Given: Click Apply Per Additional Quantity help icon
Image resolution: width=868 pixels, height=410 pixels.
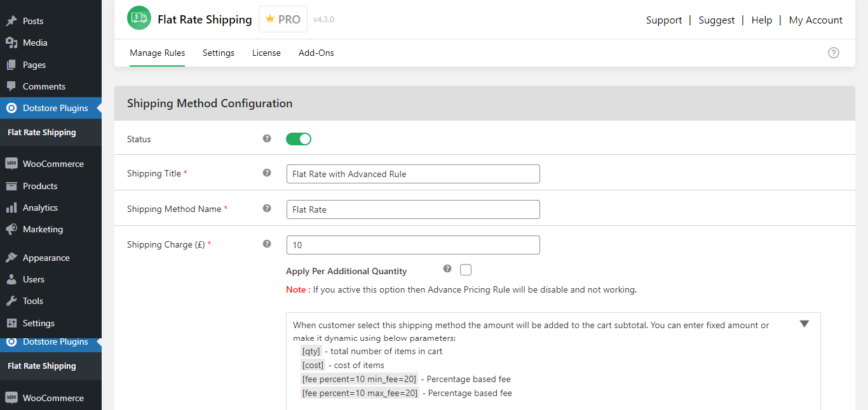Looking at the screenshot, I should coord(447,268).
